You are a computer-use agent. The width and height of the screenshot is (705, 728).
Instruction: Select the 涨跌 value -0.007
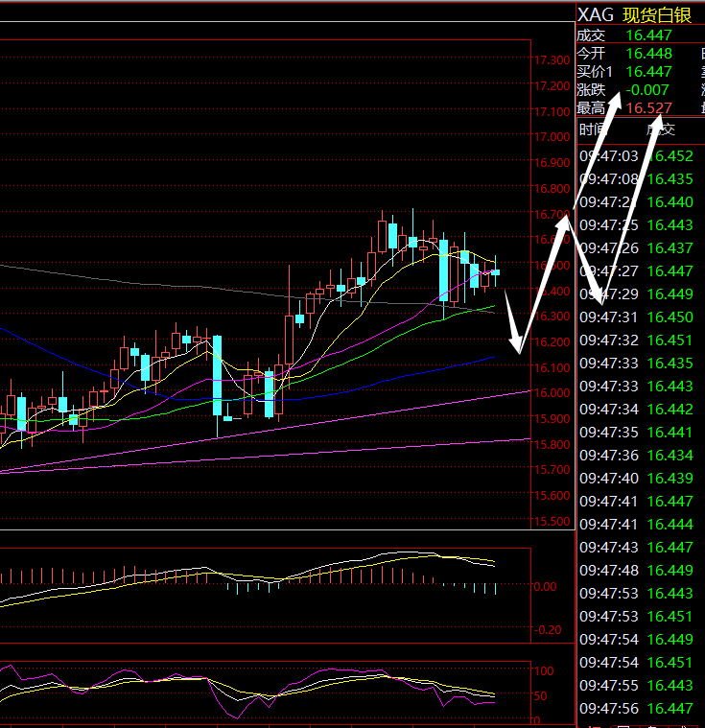(646, 89)
